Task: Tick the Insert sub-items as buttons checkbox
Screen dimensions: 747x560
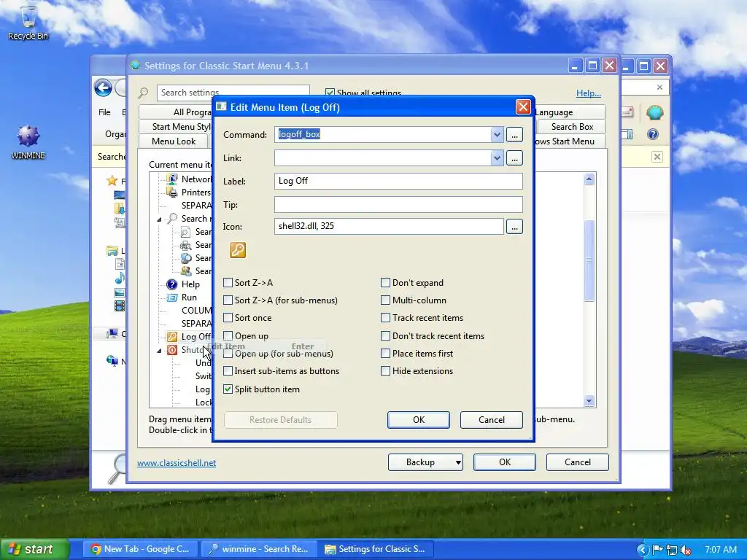Action: tap(228, 371)
